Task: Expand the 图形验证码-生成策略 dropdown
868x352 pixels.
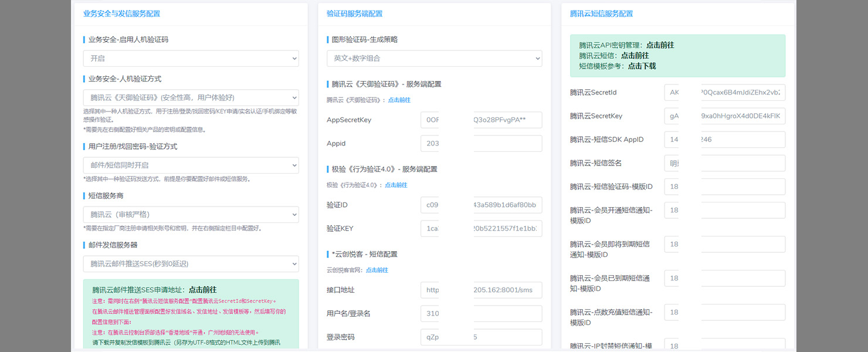Action: pos(434,59)
